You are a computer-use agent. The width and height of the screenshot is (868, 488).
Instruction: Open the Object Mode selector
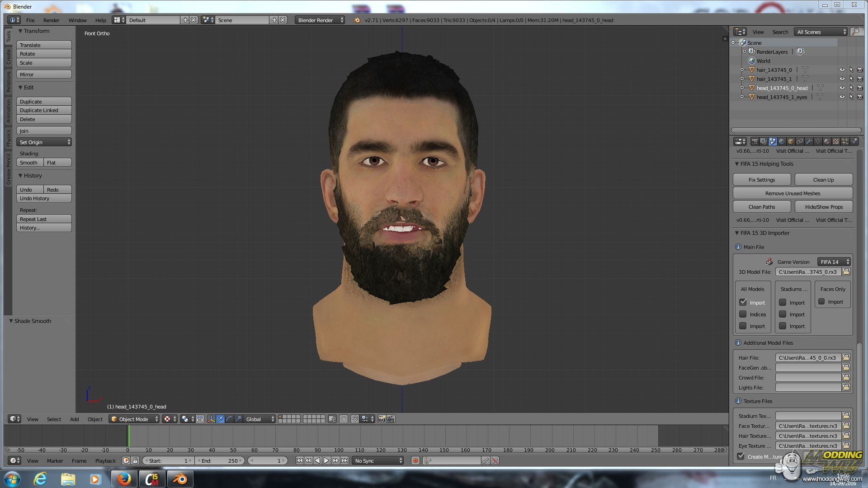coord(134,419)
